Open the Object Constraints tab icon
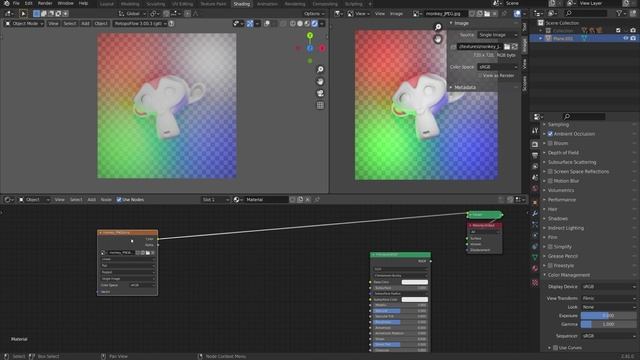 pos(535,246)
